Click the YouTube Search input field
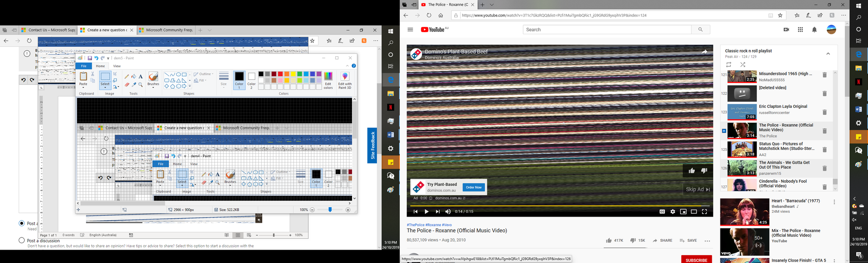This screenshot has width=868, height=263. 607,29
